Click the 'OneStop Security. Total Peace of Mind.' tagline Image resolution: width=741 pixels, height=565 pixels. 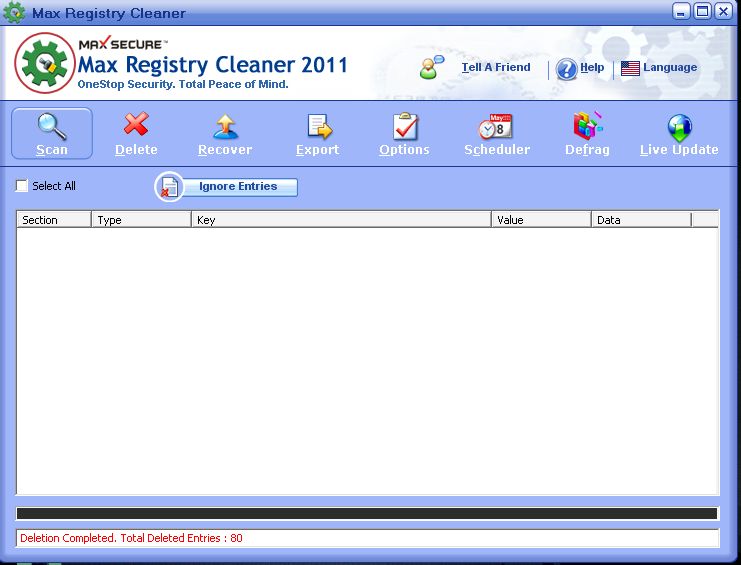click(183, 85)
